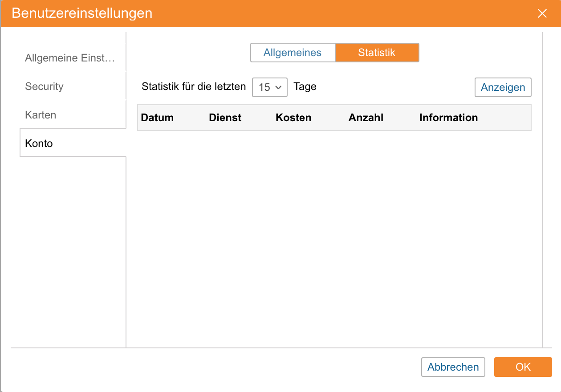Click the Statistik für die letzten label

pos(194,87)
